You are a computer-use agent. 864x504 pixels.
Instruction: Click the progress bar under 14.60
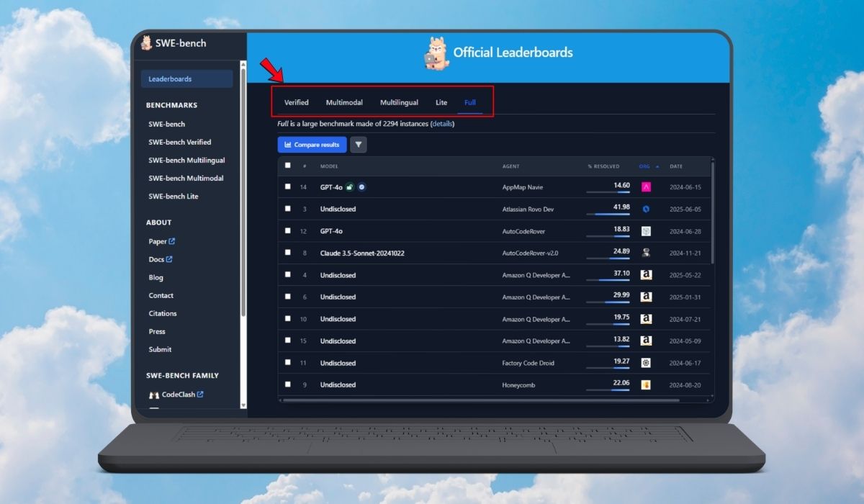coord(608,192)
